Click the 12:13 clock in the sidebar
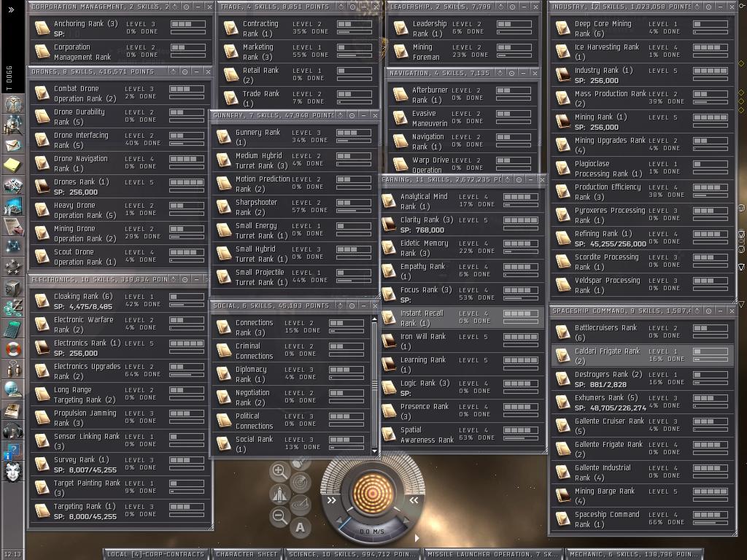747x560 pixels. point(13,554)
